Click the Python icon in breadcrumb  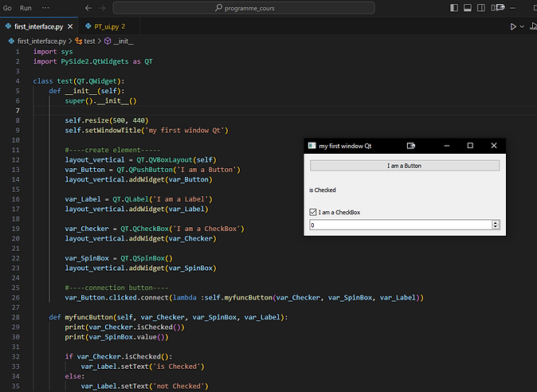pyautogui.click(x=11, y=41)
